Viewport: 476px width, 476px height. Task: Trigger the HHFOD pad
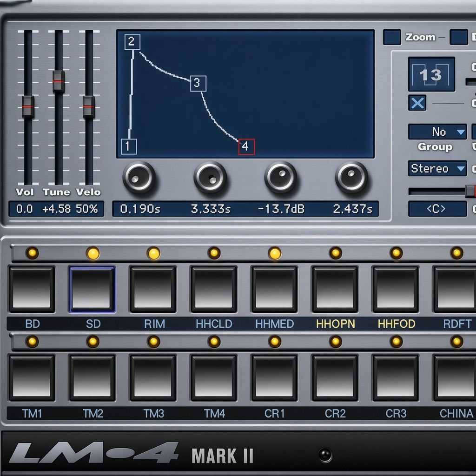coord(396,289)
